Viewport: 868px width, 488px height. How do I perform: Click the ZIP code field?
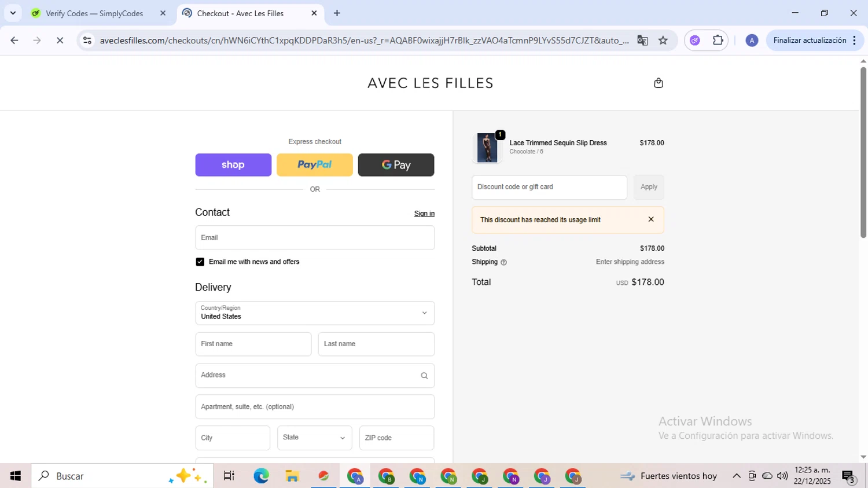point(396,438)
